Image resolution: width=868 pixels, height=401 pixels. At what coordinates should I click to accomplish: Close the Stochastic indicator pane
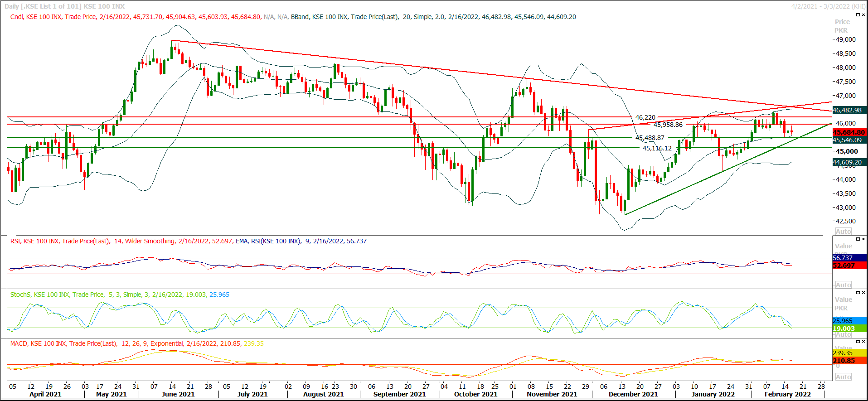[863, 292]
